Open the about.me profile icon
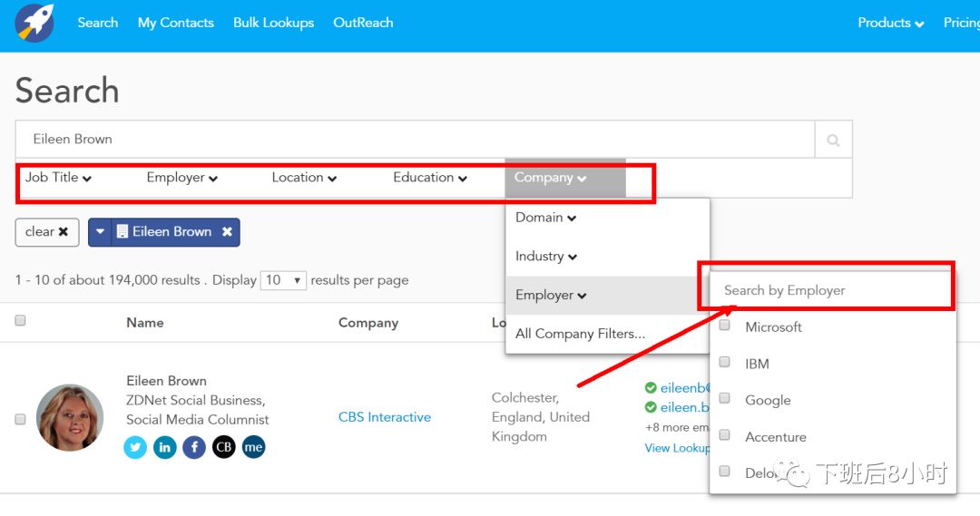This screenshot has width=980, height=516. pos(253,447)
